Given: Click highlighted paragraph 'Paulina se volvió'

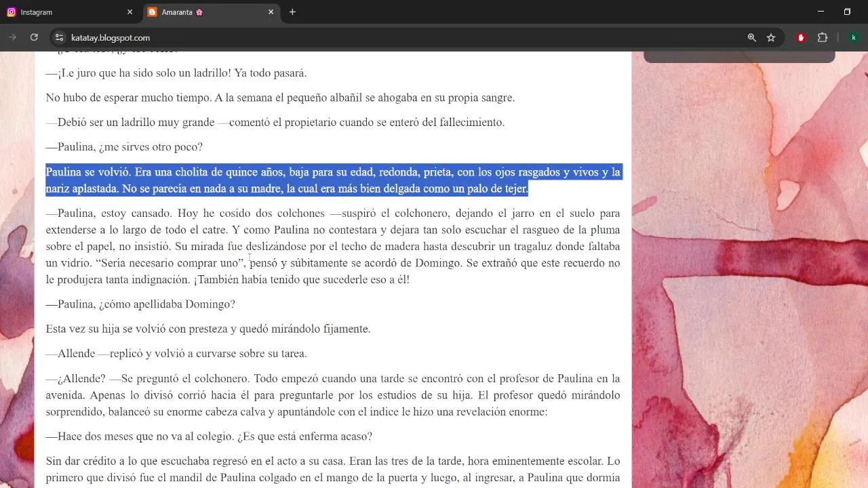Looking at the screenshot, I should [x=333, y=180].
